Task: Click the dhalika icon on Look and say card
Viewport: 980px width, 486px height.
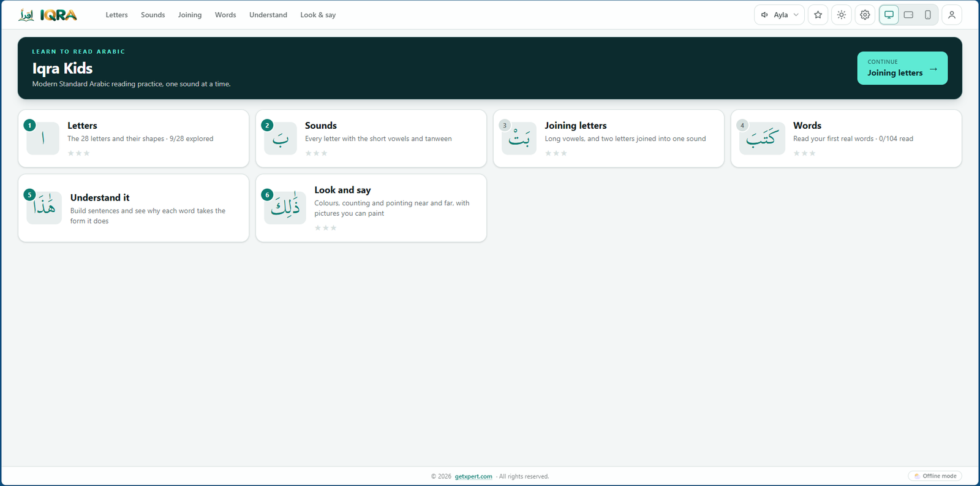Action: click(x=285, y=208)
